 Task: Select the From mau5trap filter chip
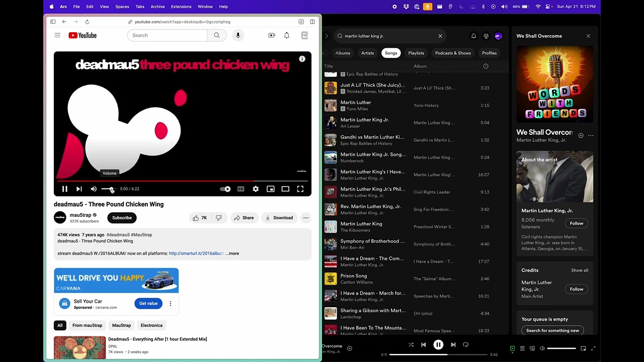pyautogui.click(x=87, y=325)
